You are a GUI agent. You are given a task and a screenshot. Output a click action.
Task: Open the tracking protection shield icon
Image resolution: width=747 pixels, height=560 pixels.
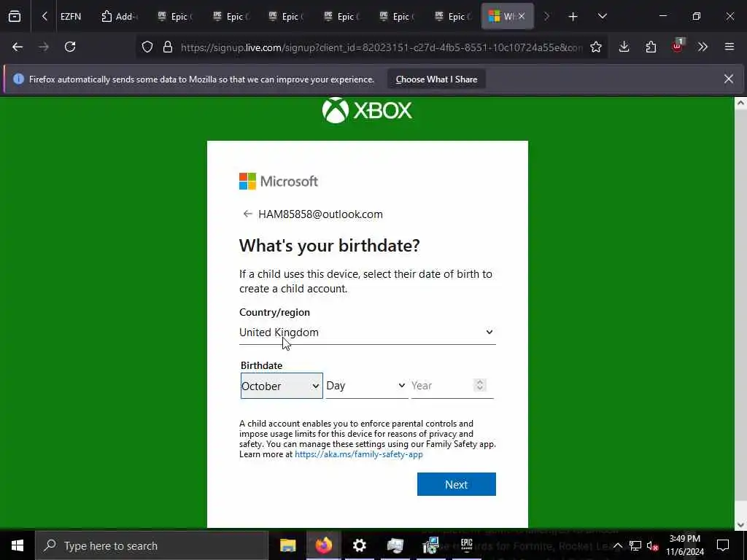(147, 47)
